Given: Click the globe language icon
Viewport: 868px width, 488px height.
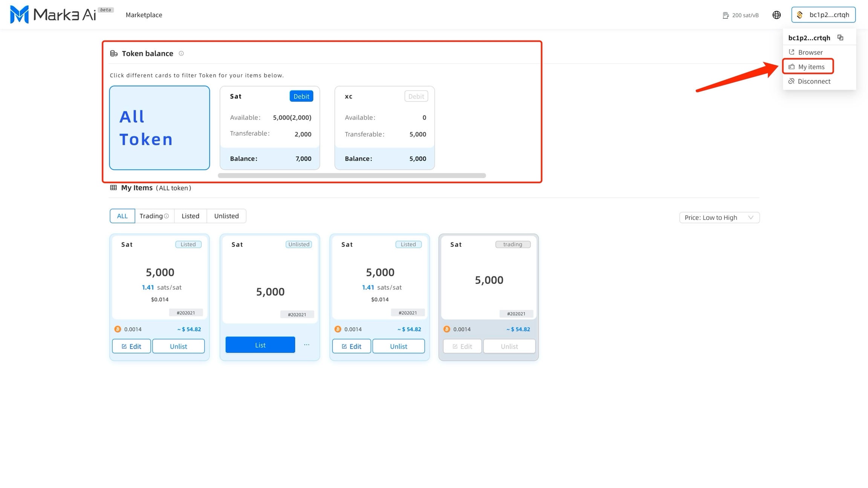Looking at the screenshot, I should click(776, 15).
